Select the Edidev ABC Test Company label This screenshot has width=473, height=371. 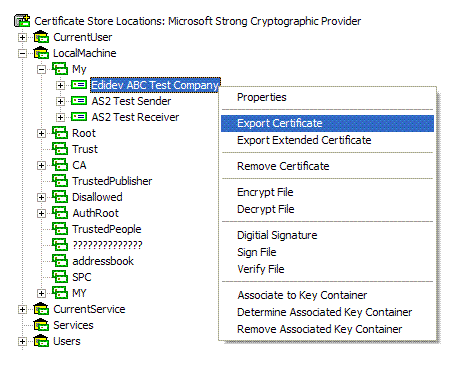tap(155, 85)
